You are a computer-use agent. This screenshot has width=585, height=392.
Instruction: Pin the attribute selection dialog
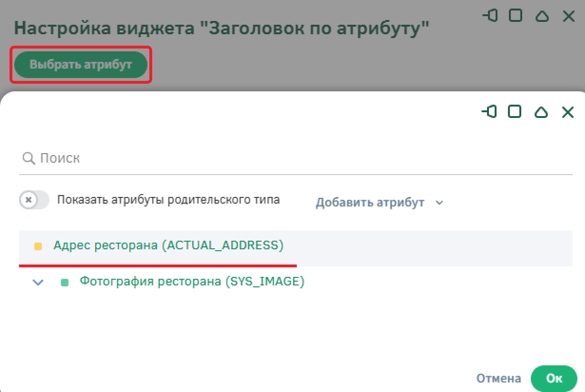489,112
